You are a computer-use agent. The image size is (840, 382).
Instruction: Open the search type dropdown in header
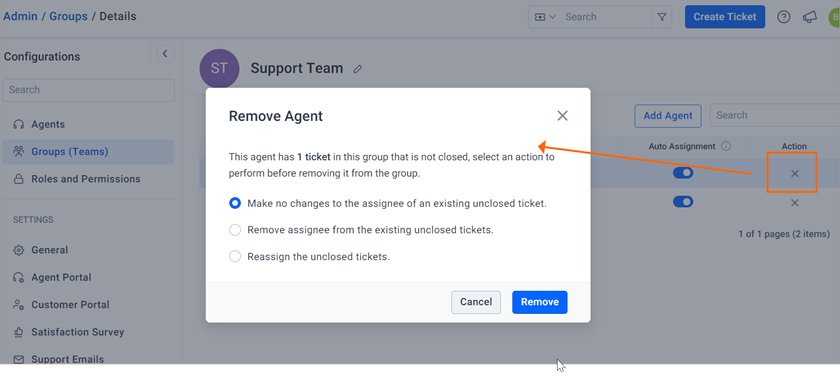click(x=545, y=17)
